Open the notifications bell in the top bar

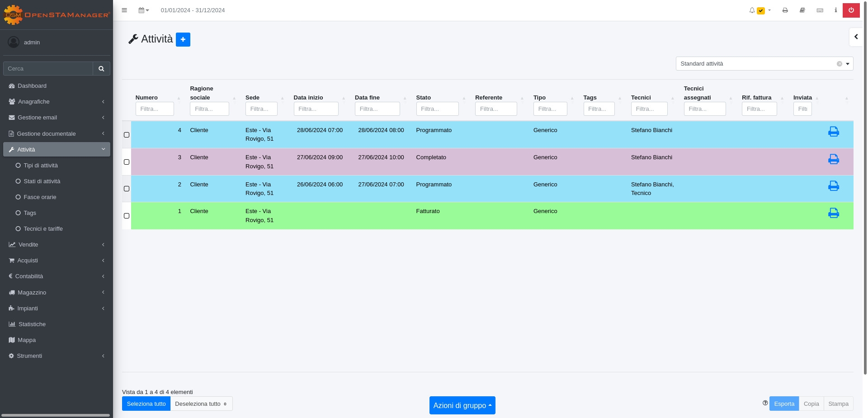pos(752,10)
